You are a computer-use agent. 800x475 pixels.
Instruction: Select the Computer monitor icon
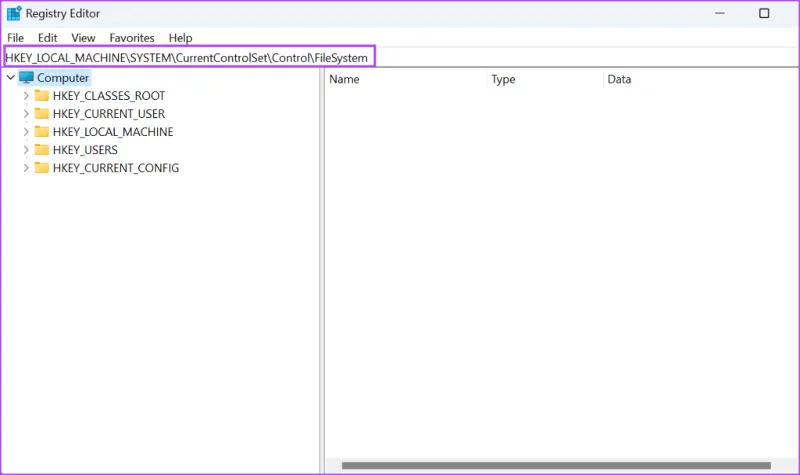(27, 78)
